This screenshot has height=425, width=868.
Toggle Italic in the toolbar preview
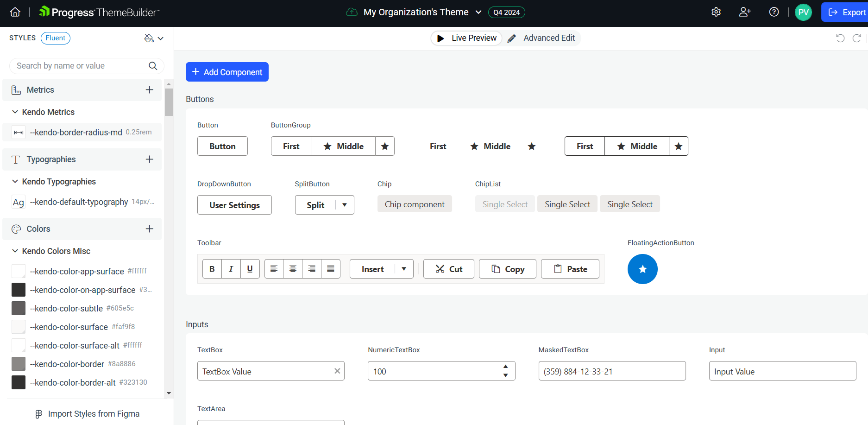[x=231, y=269]
